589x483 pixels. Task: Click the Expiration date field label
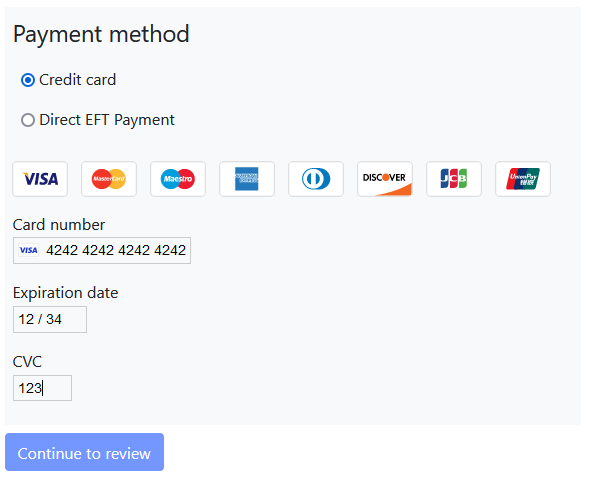point(65,293)
